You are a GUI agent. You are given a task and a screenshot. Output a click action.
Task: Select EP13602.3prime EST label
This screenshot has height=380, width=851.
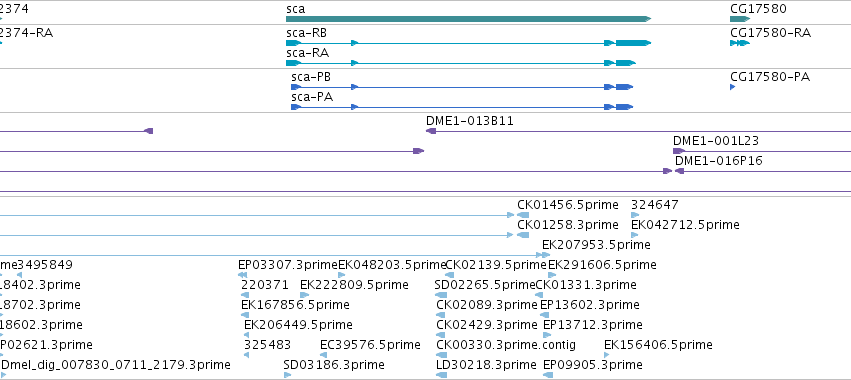589,305
